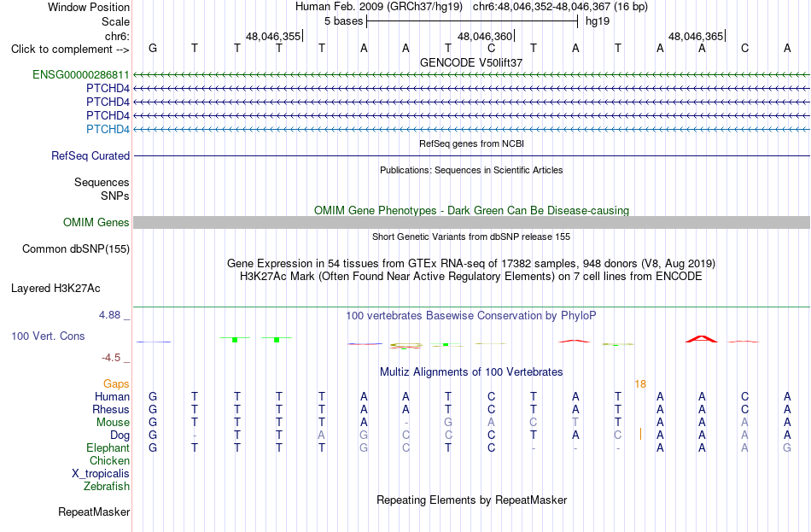Viewport: 811px width, 532px height.
Task: Open 'Short Genetic Variants from dbSNP release 155'
Action: tap(471, 237)
